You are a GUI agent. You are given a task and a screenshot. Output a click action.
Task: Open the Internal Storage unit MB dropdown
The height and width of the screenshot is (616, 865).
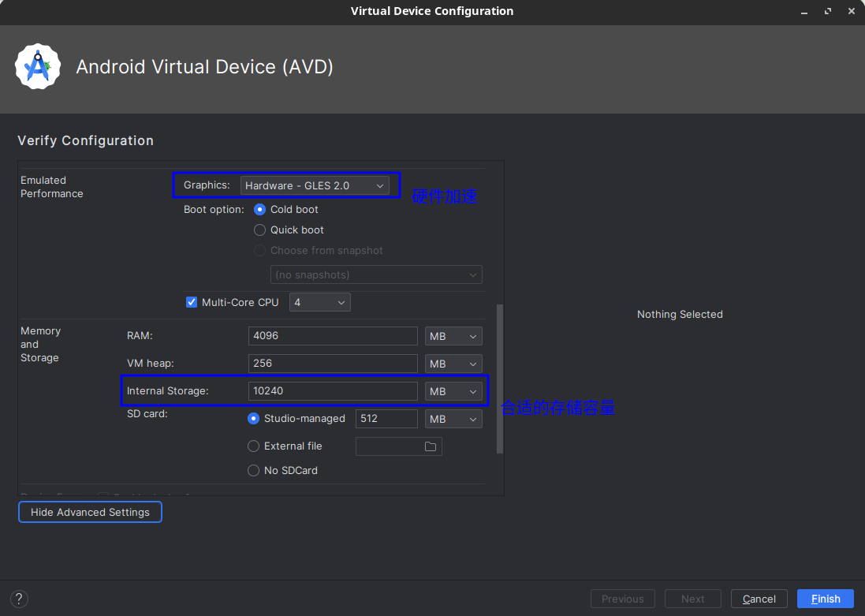(x=453, y=391)
